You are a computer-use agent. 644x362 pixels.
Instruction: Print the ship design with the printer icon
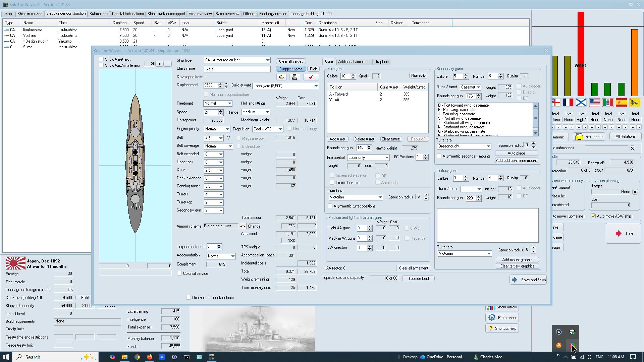point(294,77)
